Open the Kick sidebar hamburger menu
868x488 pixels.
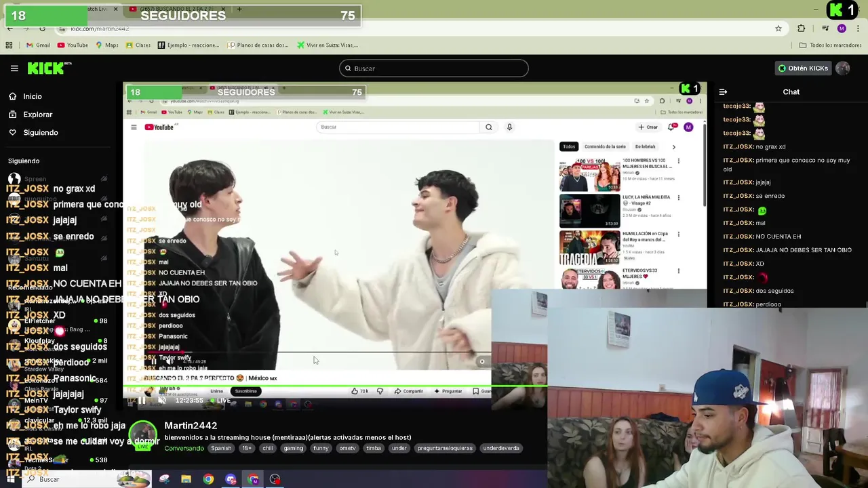pos(14,68)
